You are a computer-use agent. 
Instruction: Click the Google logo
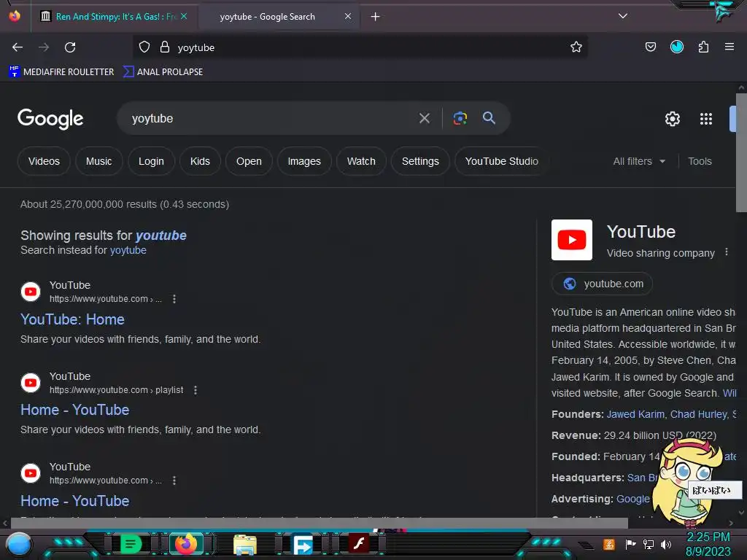coord(50,119)
